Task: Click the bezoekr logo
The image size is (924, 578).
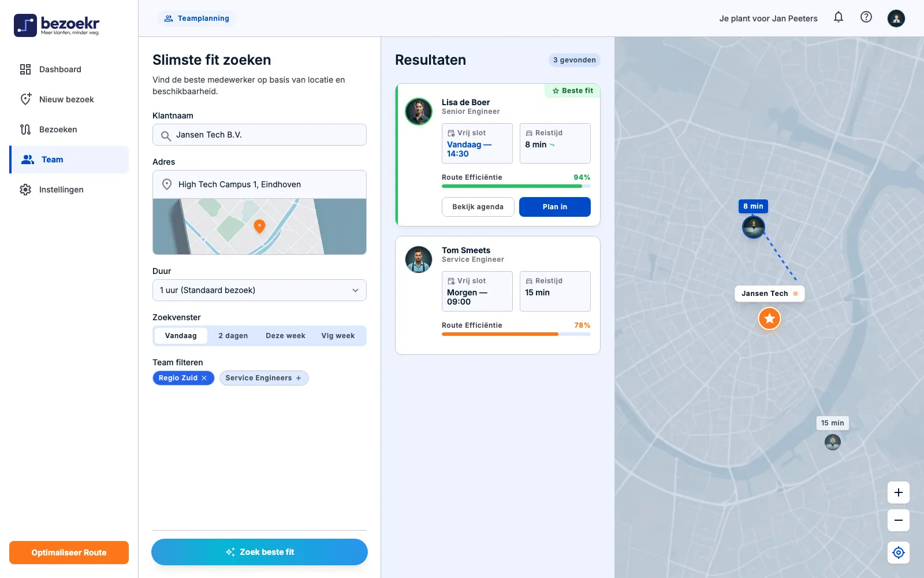Action: point(57,25)
